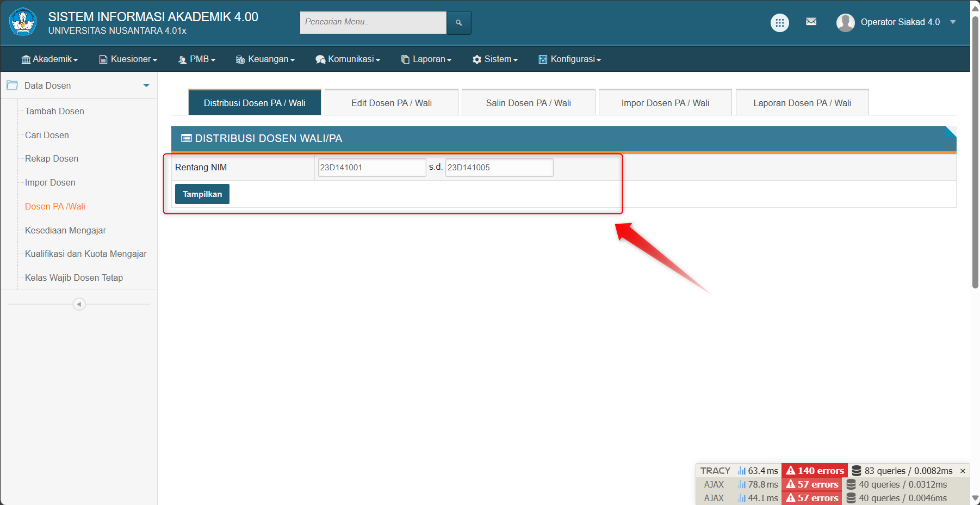Open the user account dropdown arrow
980x505 pixels.
(953, 22)
